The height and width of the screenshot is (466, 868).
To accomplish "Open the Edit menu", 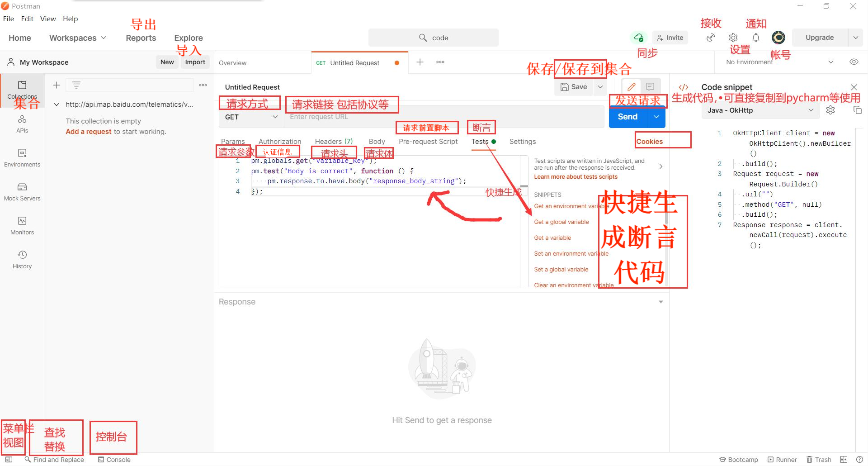I will pyautogui.click(x=27, y=19).
